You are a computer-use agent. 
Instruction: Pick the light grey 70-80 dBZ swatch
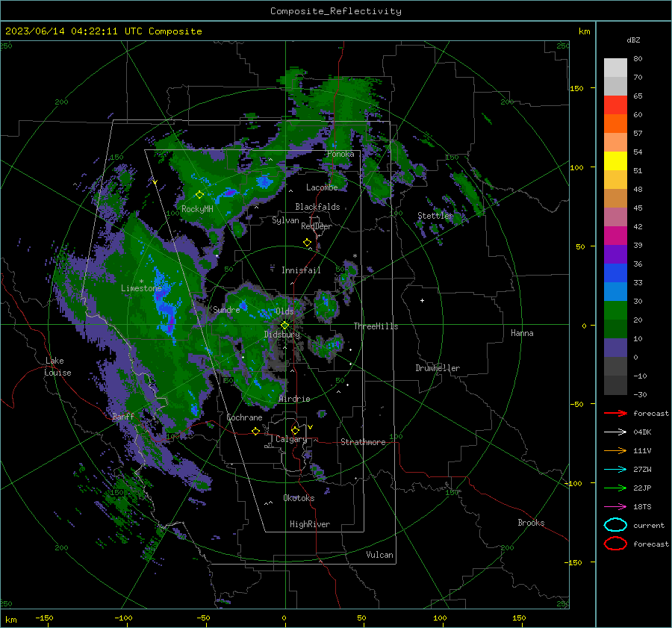pyautogui.click(x=615, y=68)
